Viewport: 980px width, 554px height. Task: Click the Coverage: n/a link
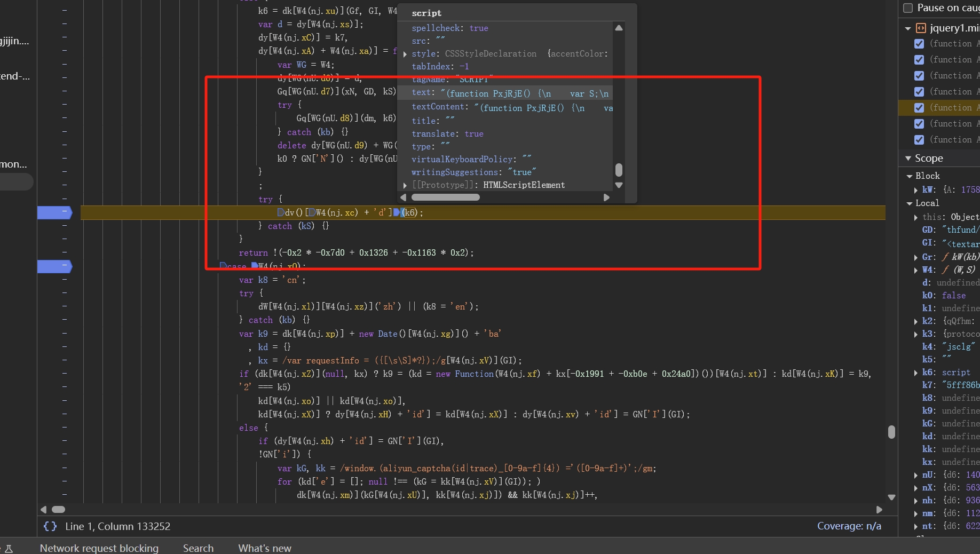click(x=849, y=526)
